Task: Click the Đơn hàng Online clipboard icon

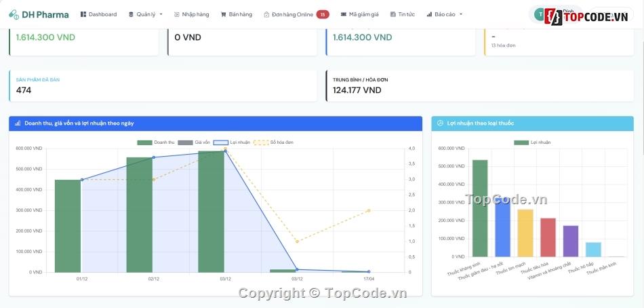Action: coord(266,14)
